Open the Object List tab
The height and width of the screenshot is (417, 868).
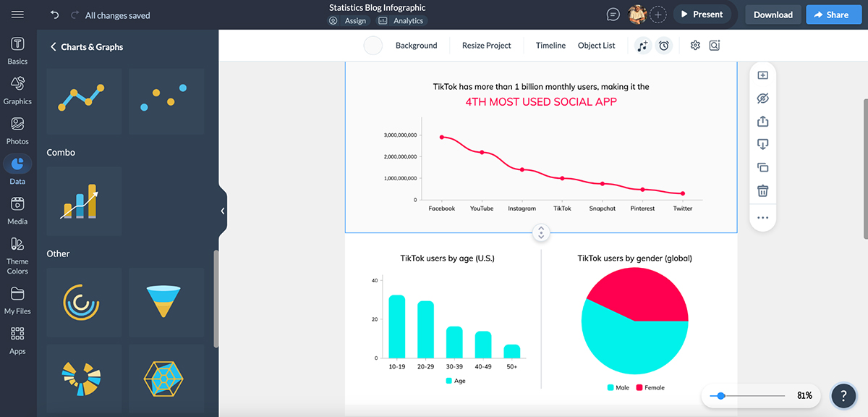[x=596, y=46]
